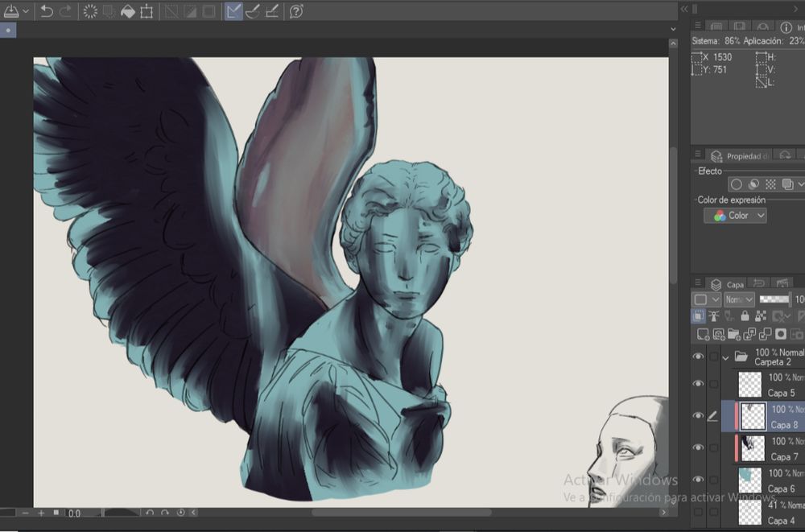
Task: Open the Capa panel hamburger menu
Action: coord(698,282)
